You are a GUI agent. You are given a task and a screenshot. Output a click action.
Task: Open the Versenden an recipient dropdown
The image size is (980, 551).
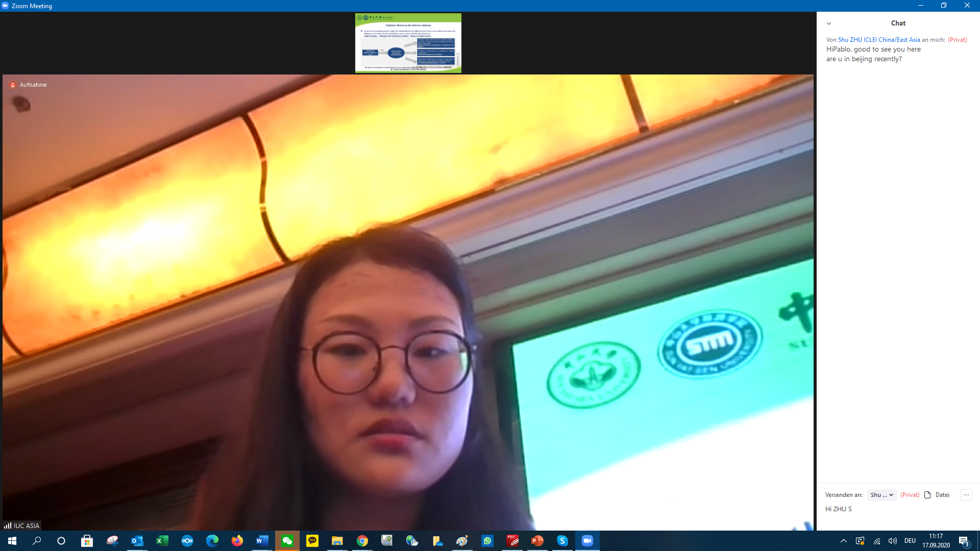tap(881, 495)
